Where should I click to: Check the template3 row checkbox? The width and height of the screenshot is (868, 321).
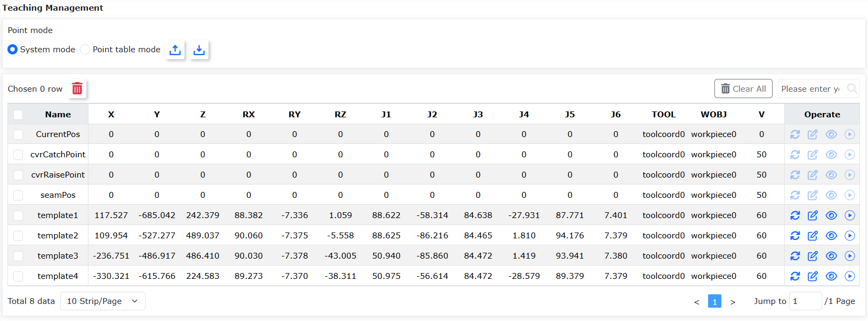18,256
